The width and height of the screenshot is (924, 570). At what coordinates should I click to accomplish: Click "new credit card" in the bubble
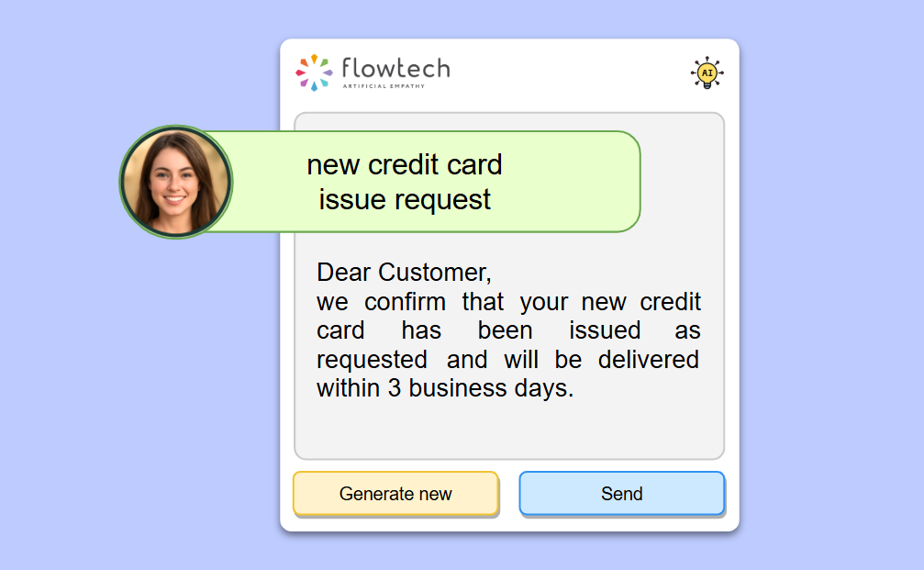pyautogui.click(x=405, y=165)
